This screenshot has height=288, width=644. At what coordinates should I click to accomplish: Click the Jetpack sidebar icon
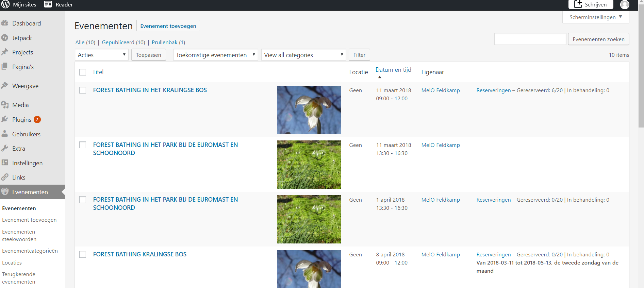pyautogui.click(x=5, y=38)
